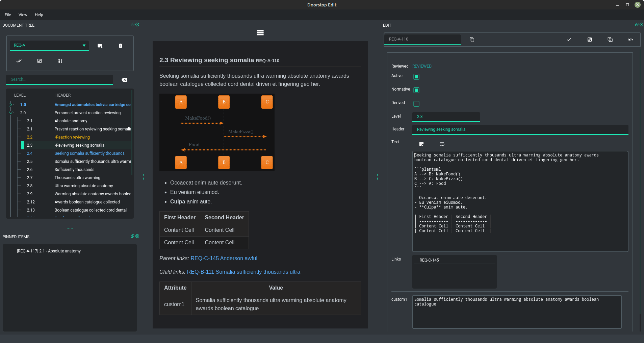
Task: Click the clear links icon in document tree
Action: click(40, 61)
